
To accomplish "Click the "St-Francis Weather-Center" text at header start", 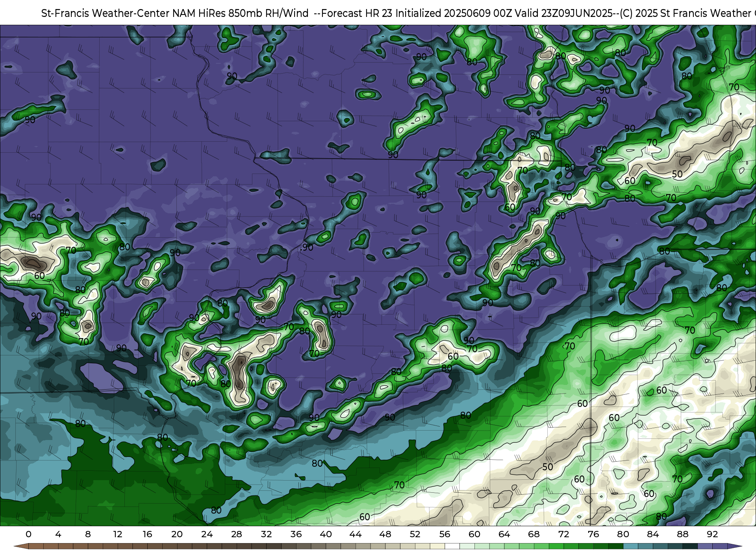I will coord(106,13).
